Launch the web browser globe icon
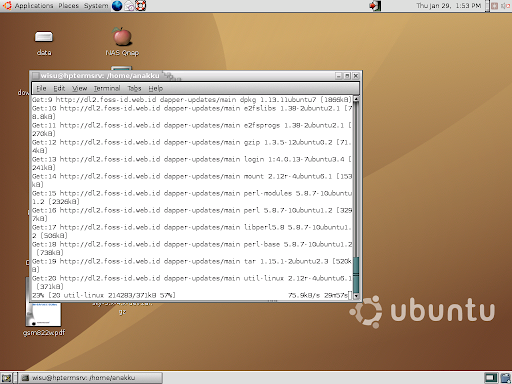The height and width of the screenshot is (384, 512). (x=117, y=6)
